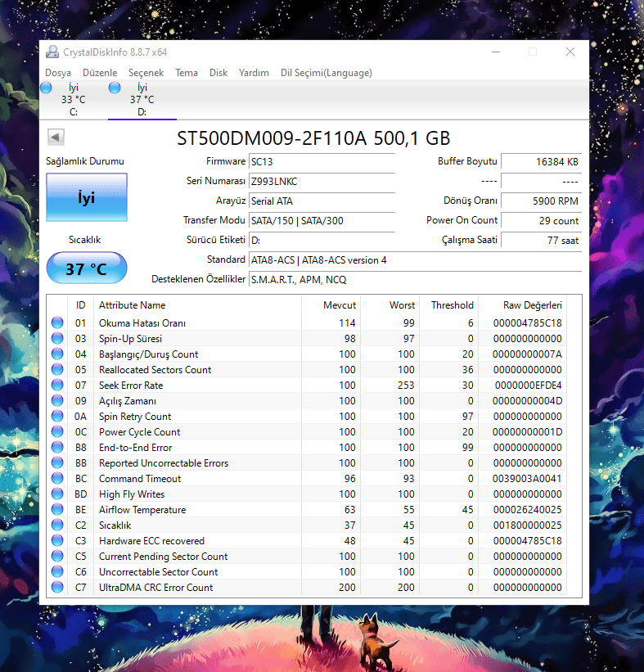
Task: Click status orb of Airflow Temperature
Action: [x=57, y=510]
